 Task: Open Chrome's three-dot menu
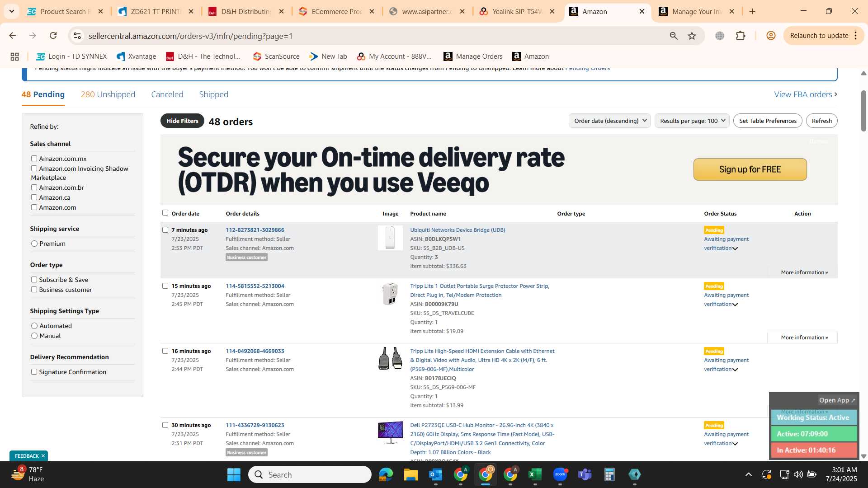pyautogui.click(x=856, y=36)
